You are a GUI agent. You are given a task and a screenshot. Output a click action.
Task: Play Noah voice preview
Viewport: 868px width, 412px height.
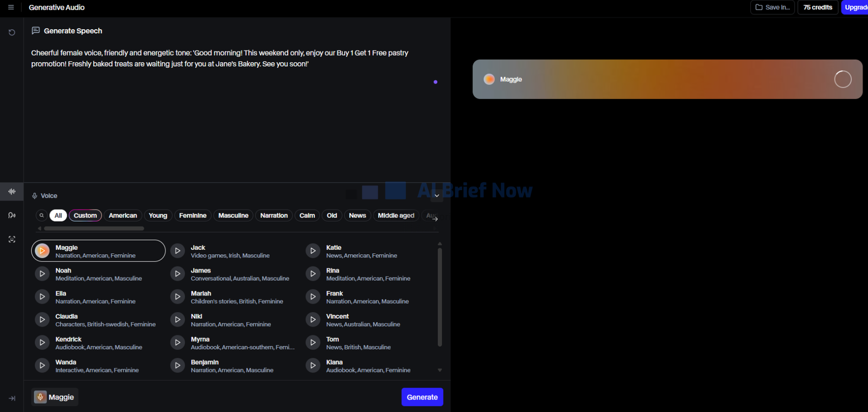42,274
